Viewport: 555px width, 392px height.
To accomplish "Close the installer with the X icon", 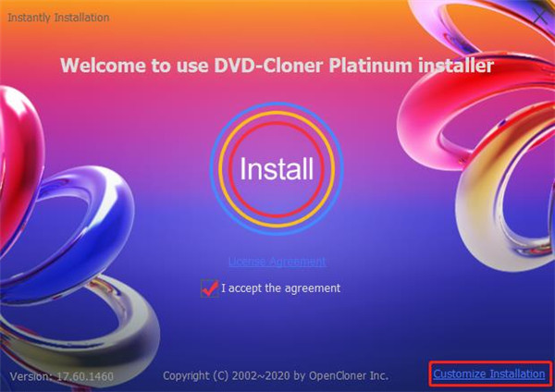I will pos(541,17).
